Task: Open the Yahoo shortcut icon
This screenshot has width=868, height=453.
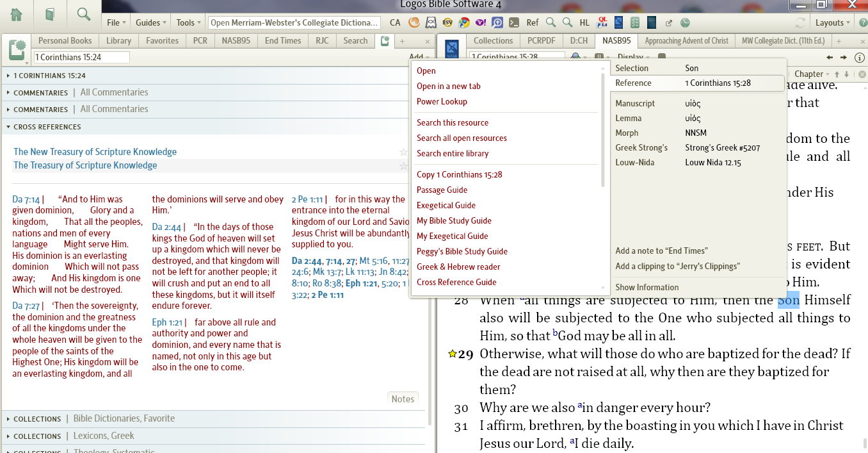Action: tap(481, 22)
